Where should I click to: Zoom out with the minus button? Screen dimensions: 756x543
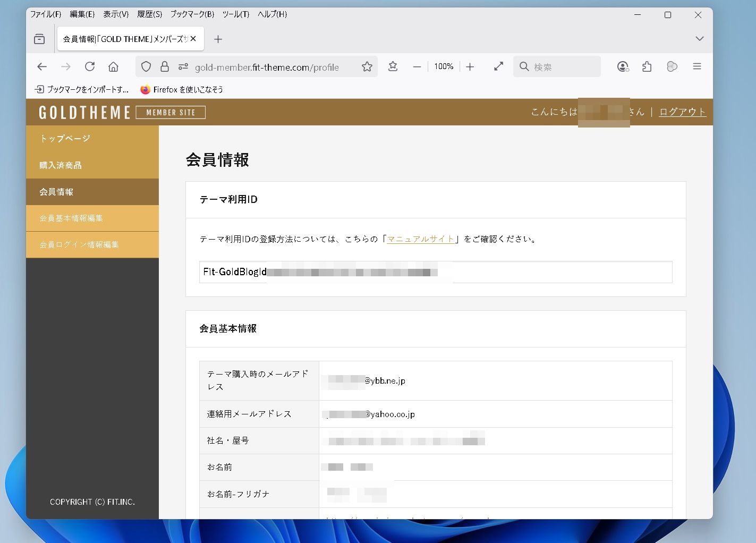[417, 66]
